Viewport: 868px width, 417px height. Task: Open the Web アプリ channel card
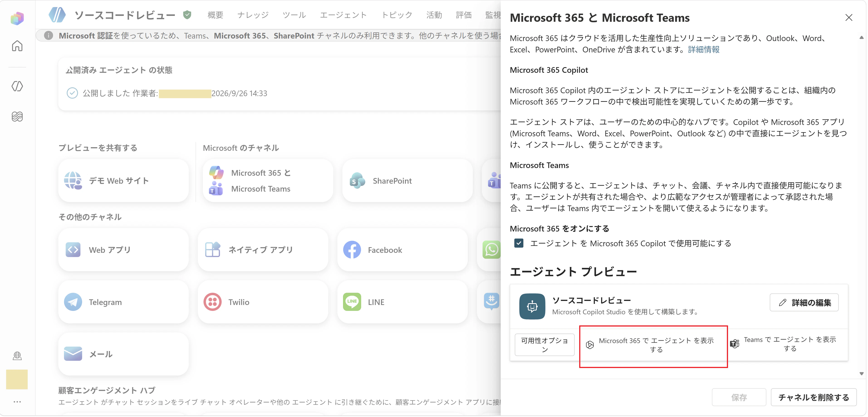pyautogui.click(x=123, y=250)
